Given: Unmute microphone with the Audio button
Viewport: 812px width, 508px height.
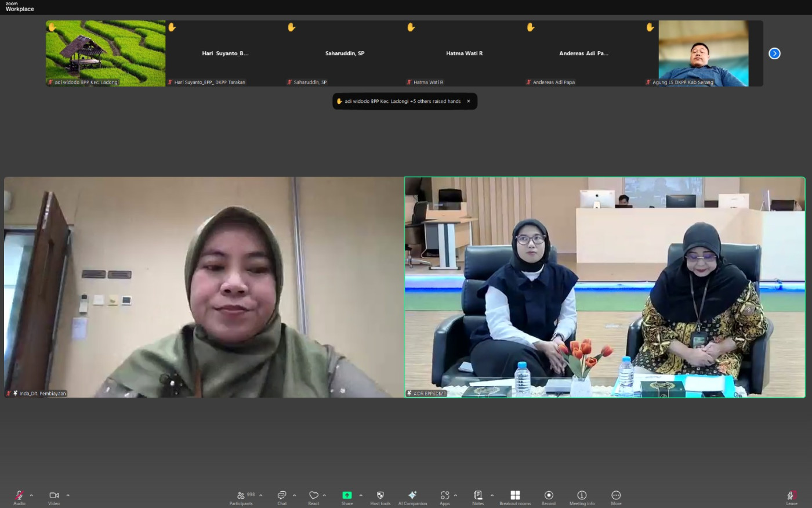Looking at the screenshot, I should point(19,496).
